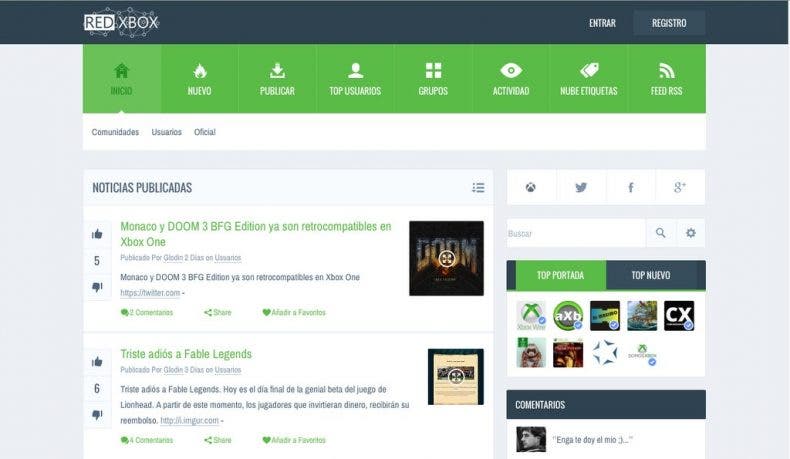Share the Fable Legends article

click(218, 440)
